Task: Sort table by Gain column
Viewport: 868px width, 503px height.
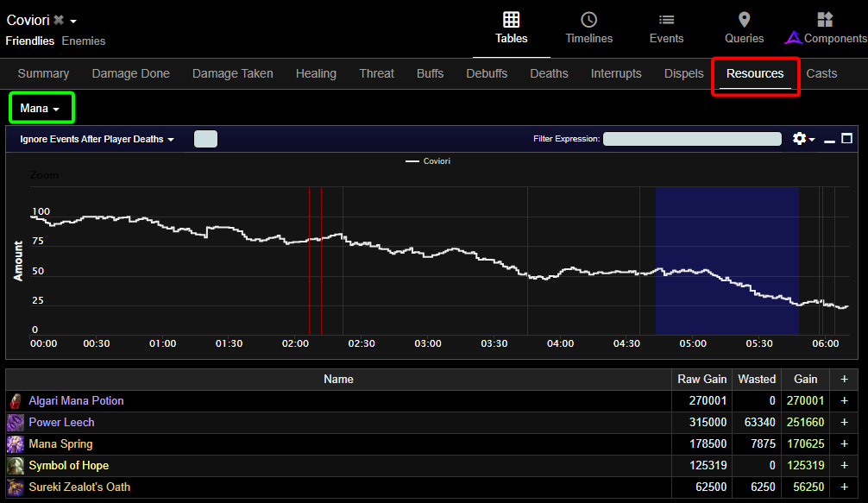Action: pos(806,379)
